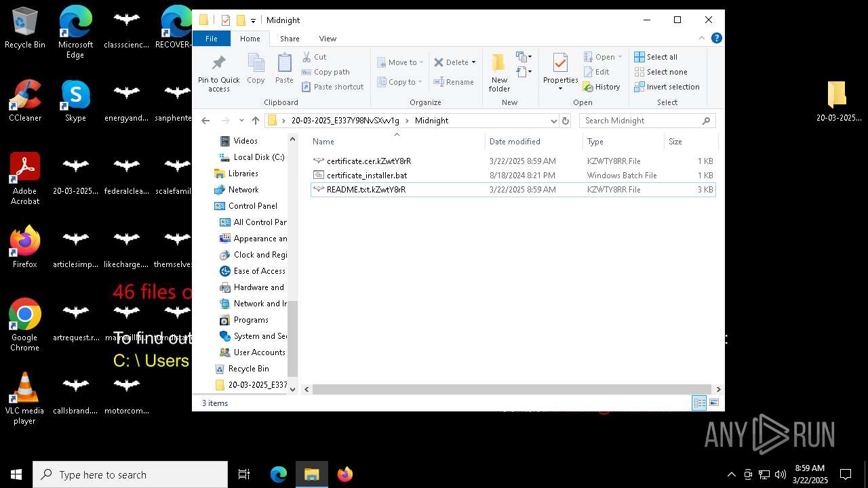Click Select all in ribbon

tap(656, 57)
